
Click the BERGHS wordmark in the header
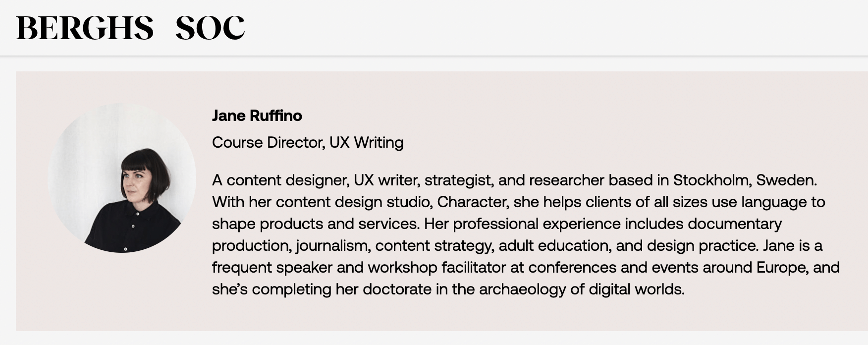tap(85, 28)
